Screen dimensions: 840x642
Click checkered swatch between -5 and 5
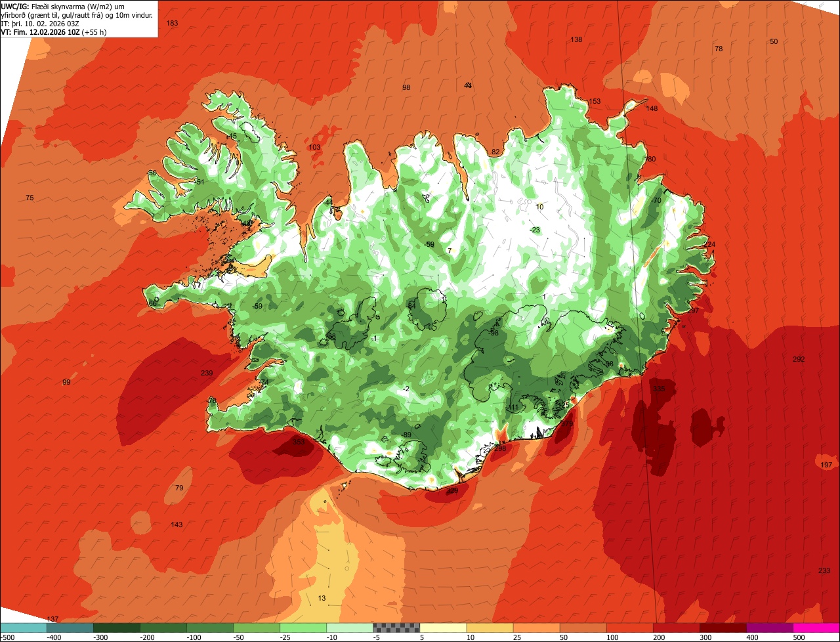coord(396,628)
